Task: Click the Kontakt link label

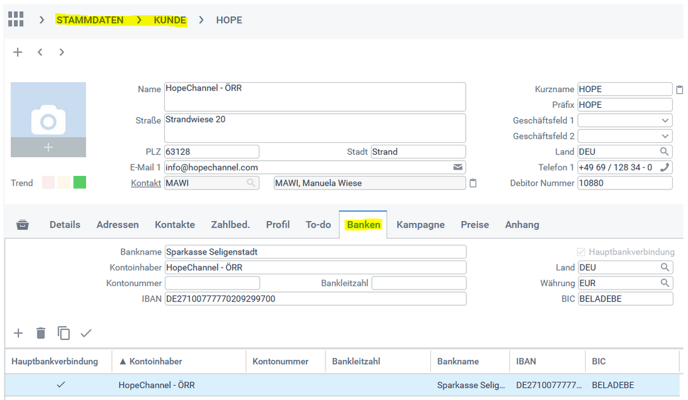Action: (146, 183)
